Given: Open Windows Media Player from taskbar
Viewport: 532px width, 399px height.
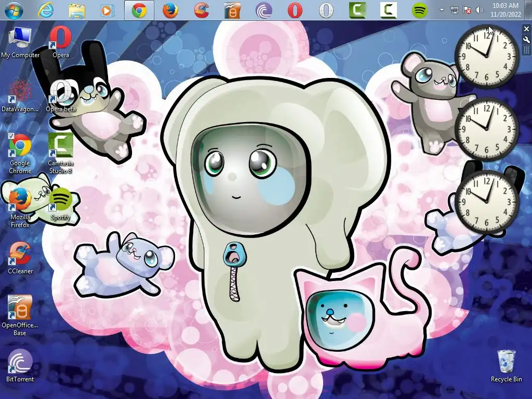Looking at the screenshot, I should pos(107,10).
